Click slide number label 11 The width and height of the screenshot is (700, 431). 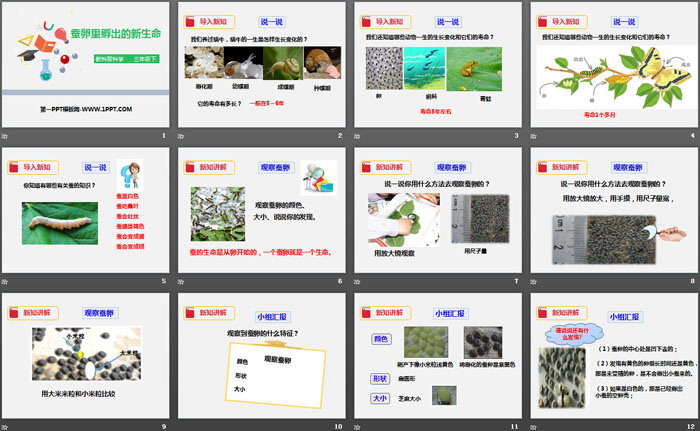coord(515,427)
